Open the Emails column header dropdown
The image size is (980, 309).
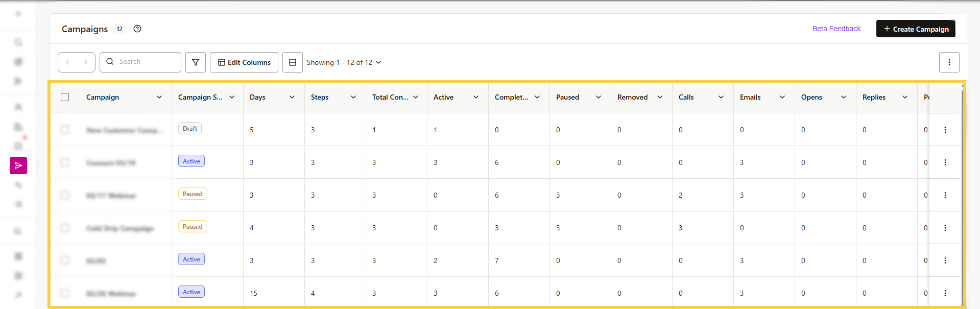782,97
